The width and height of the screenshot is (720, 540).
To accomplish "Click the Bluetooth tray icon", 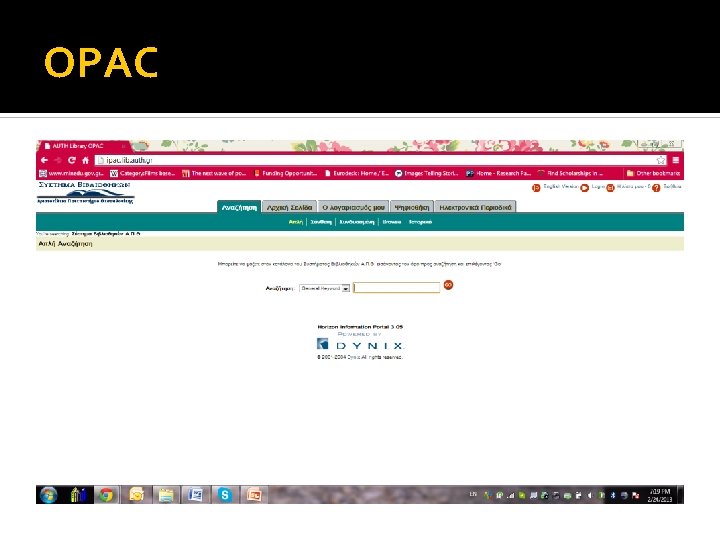I will click(613, 495).
